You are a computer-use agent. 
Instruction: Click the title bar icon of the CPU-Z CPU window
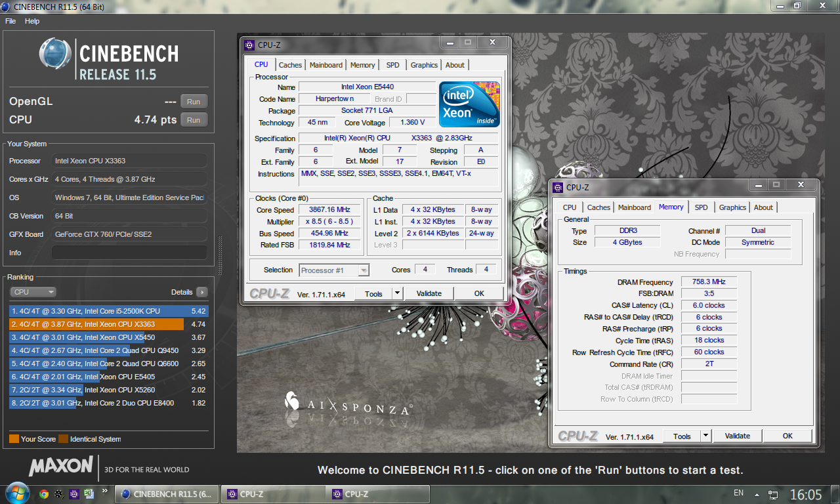(x=249, y=45)
